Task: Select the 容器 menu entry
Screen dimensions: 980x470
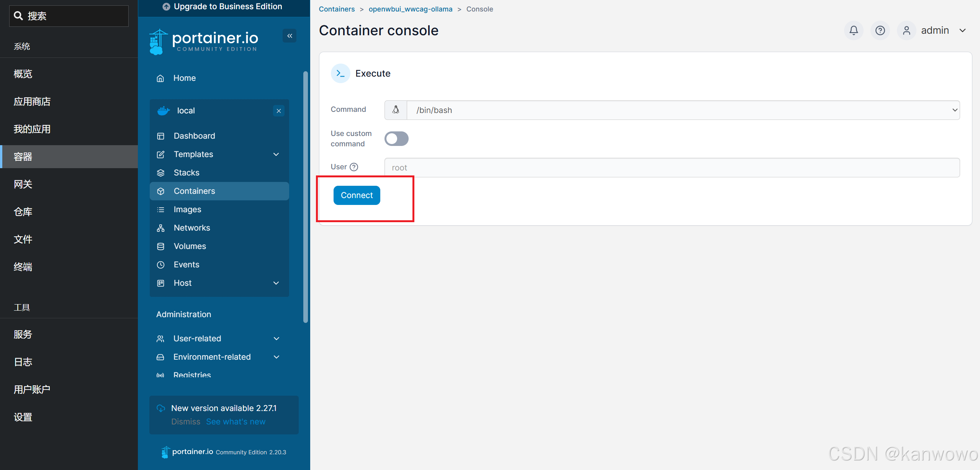Action: [23, 156]
